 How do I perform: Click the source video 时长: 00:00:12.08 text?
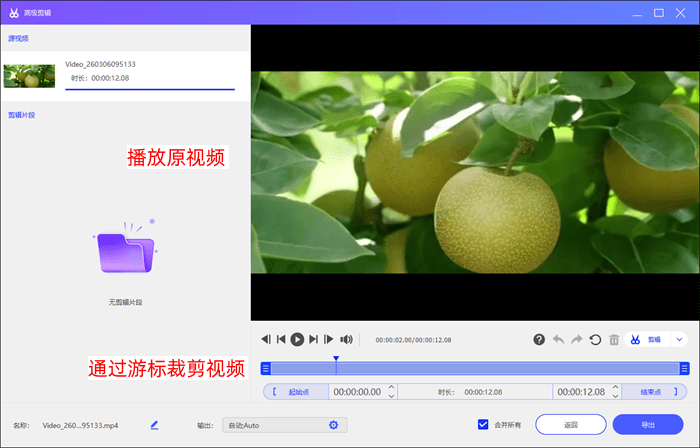[x=100, y=78]
